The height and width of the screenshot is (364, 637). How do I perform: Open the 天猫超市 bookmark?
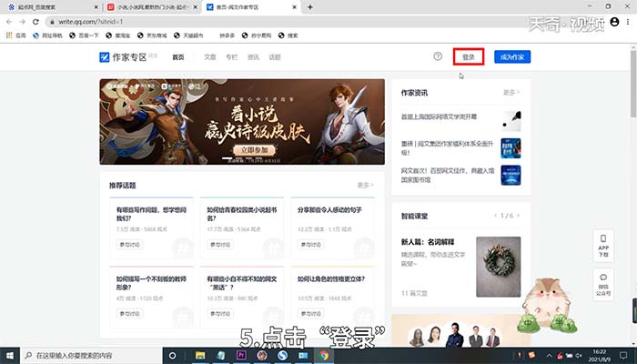point(188,35)
